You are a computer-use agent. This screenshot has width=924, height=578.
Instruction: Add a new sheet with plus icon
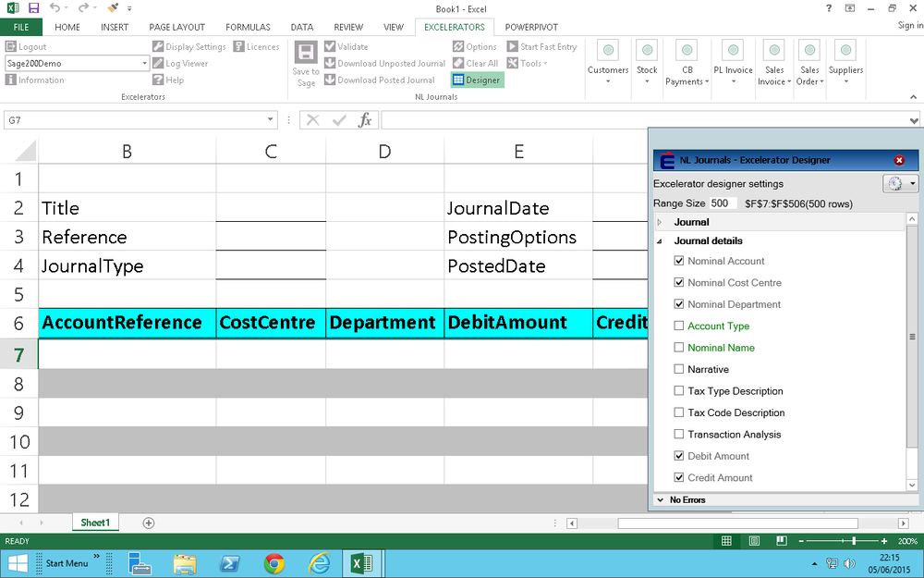(149, 523)
